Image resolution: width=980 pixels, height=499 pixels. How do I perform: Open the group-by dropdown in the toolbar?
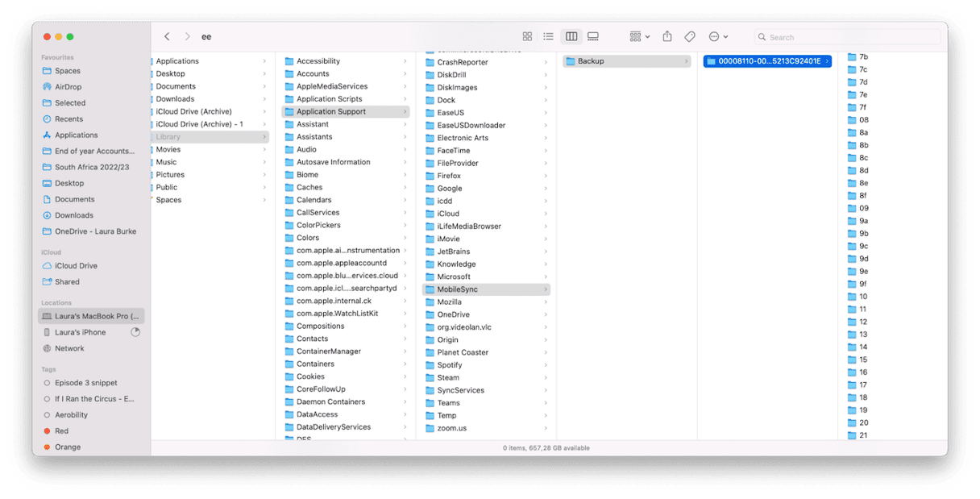coord(637,36)
